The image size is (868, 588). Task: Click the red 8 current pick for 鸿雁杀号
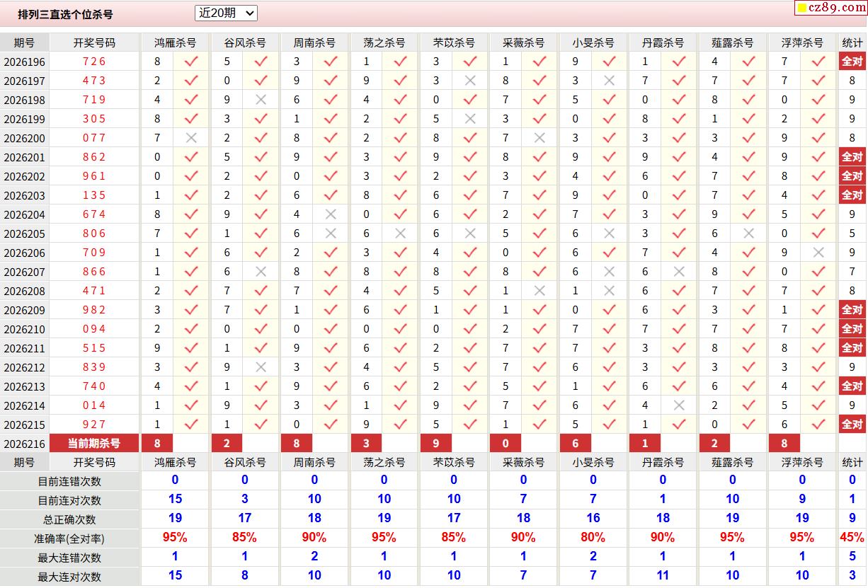(x=157, y=444)
